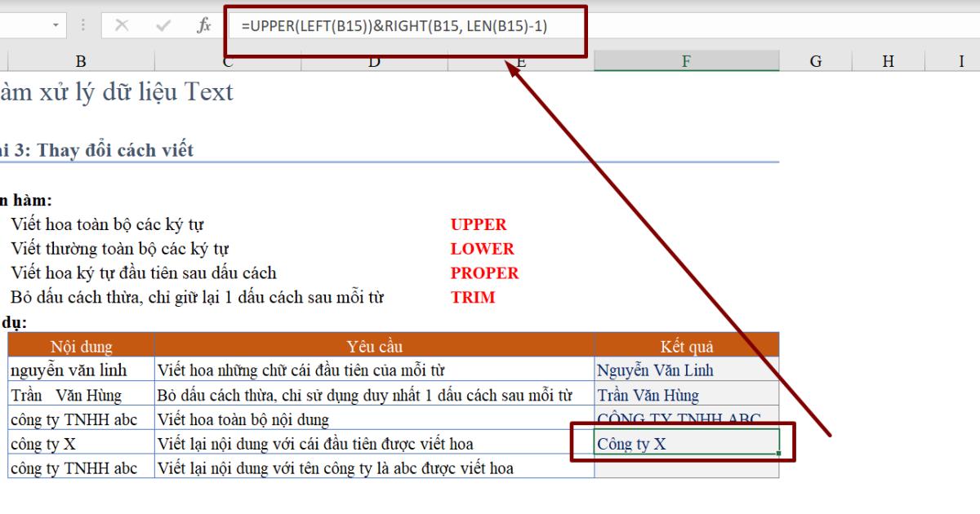Click the red PROPER function label cell
The height and width of the screenshot is (514, 980).
click(x=483, y=273)
